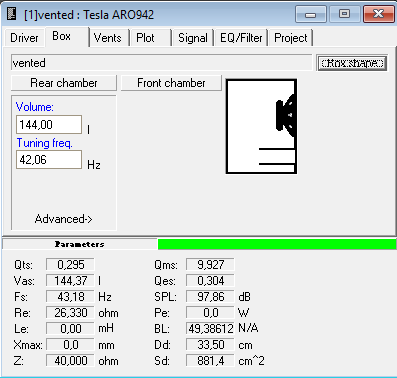Click the Vas value 144,37
This screenshot has width=397, height=378.
pos(70,281)
